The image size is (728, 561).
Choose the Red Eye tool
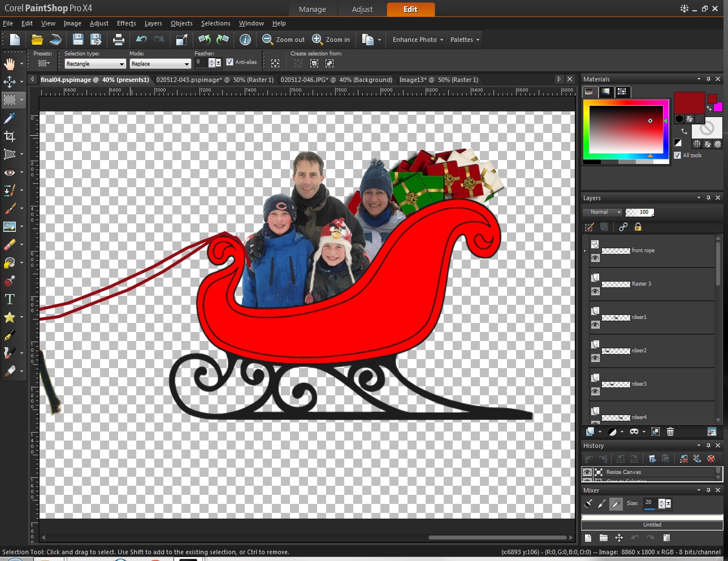pos(10,172)
